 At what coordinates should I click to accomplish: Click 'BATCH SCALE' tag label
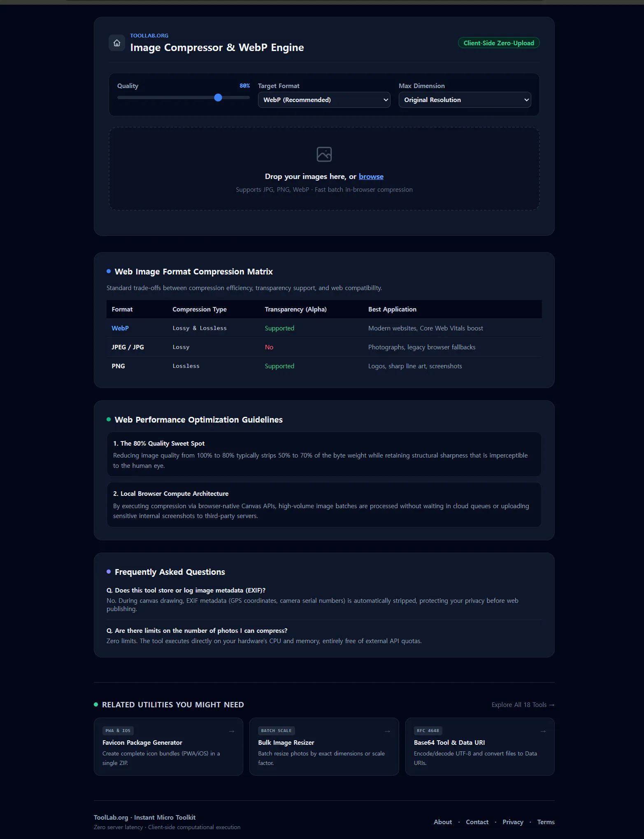[277, 731]
